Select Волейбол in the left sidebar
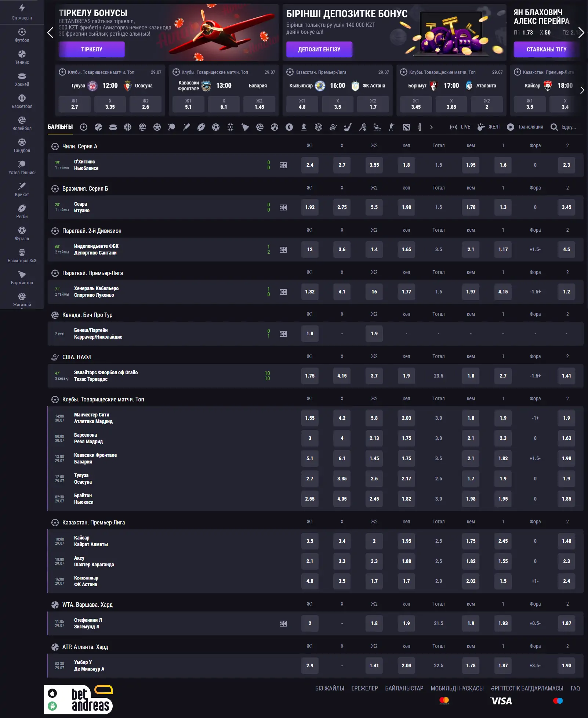 22,123
